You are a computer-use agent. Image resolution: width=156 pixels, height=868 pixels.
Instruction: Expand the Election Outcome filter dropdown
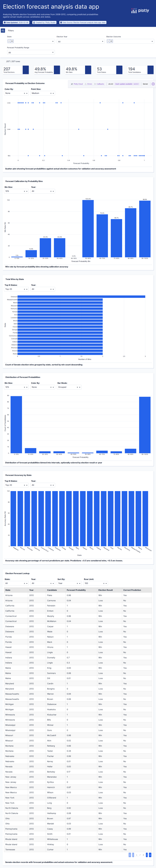click(x=130, y=41)
